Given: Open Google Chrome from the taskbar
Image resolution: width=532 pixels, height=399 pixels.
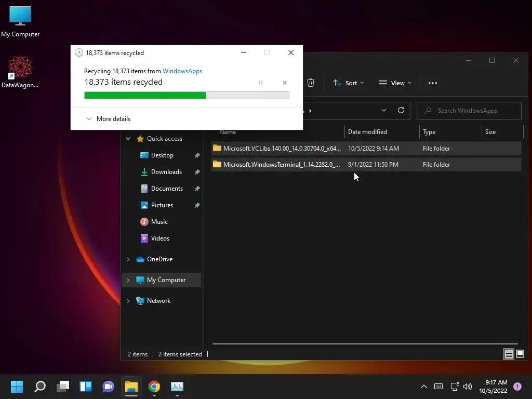Looking at the screenshot, I should pos(154,387).
